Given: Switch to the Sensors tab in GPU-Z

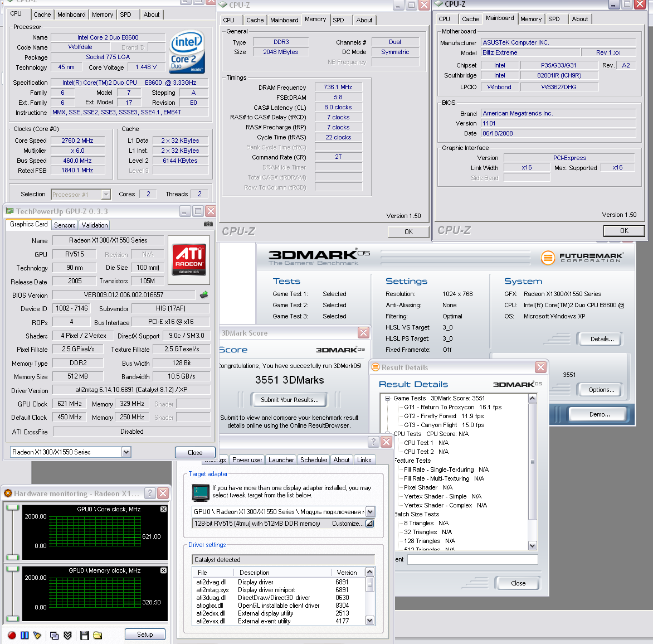Looking at the screenshot, I should point(65,225).
